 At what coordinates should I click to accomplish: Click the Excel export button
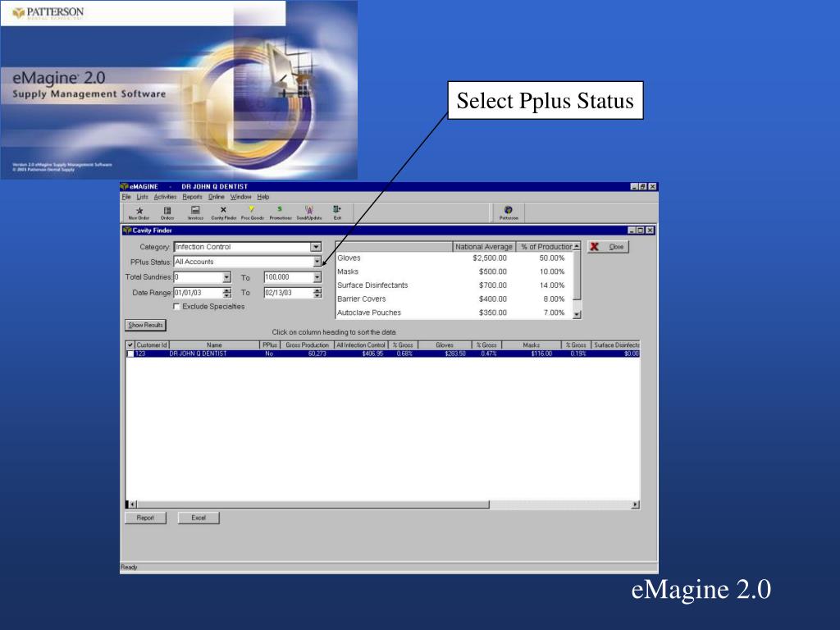coord(199,518)
